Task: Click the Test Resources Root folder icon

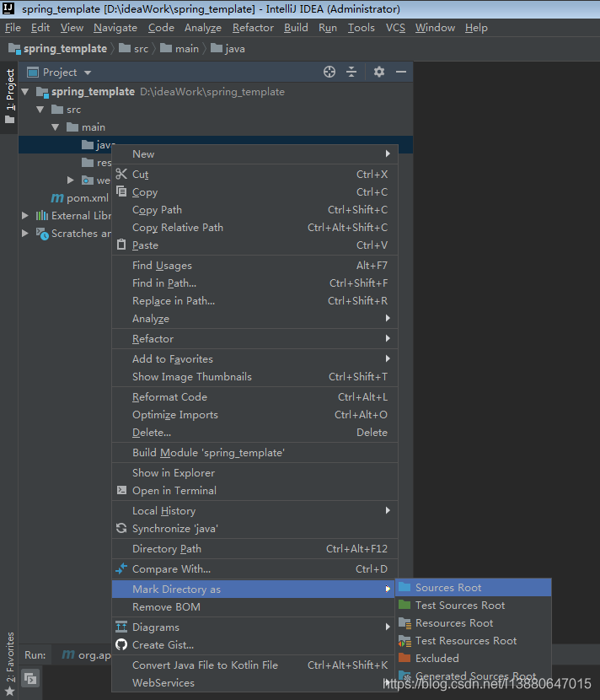Action: [x=404, y=641]
